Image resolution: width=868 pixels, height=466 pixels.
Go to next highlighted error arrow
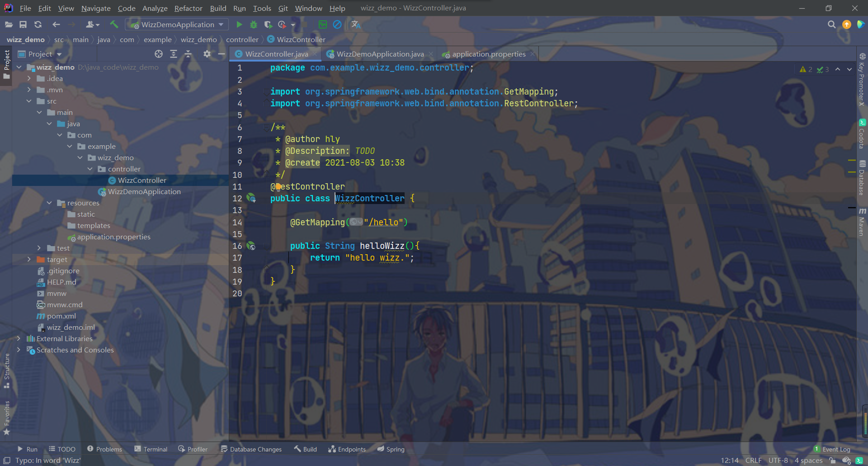point(849,69)
